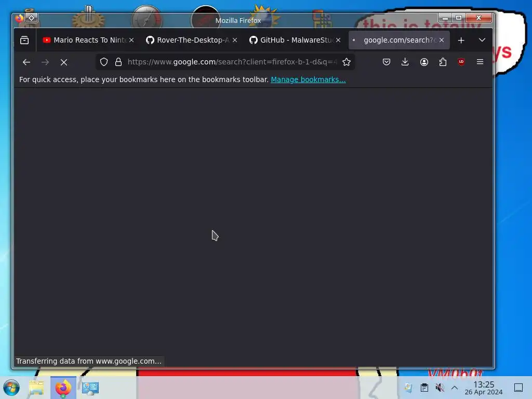Image resolution: width=532 pixels, height=399 pixels.
Task: Open the Windows Start menu orb
Action: (11, 388)
